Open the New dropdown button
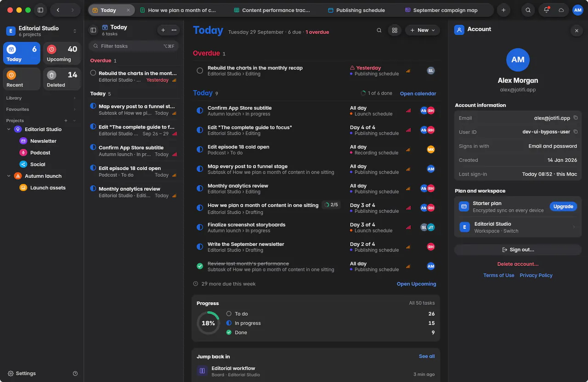Viewport: 588px width, 382px height. click(423, 30)
